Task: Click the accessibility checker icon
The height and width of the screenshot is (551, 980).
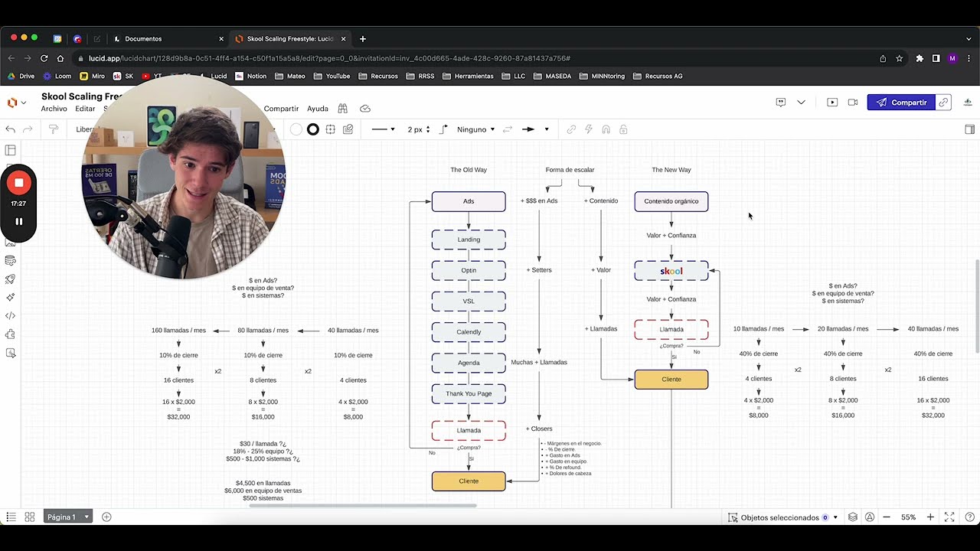Action: coord(870,517)
